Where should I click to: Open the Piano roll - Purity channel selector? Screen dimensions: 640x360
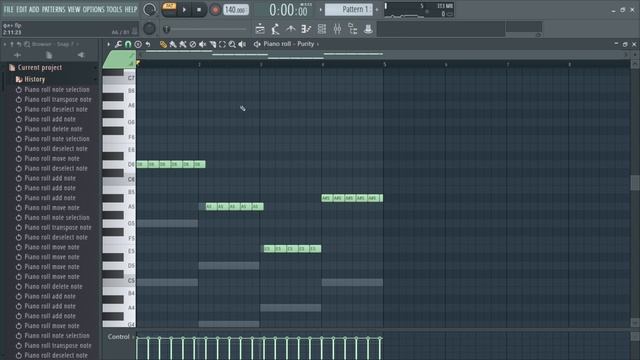point(288,44)
